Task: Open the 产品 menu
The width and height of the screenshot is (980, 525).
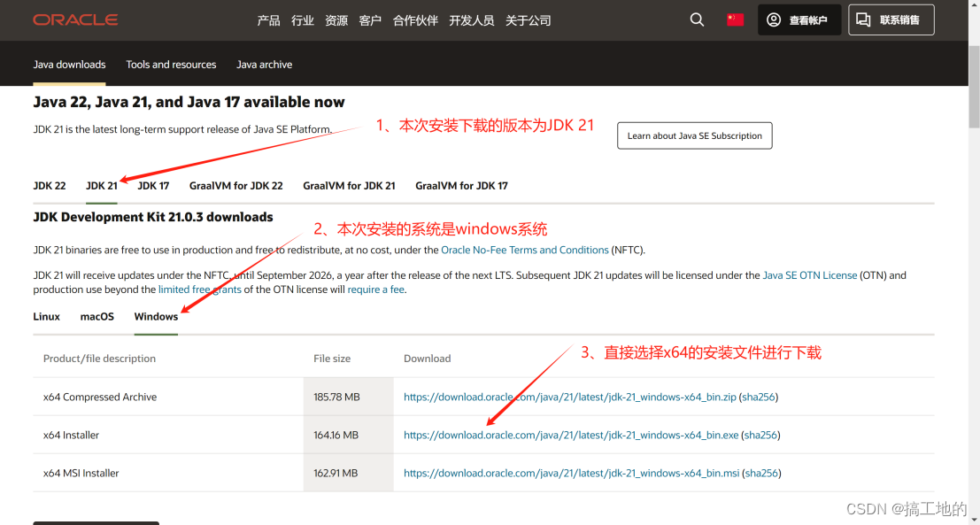Action: (269, 20)
